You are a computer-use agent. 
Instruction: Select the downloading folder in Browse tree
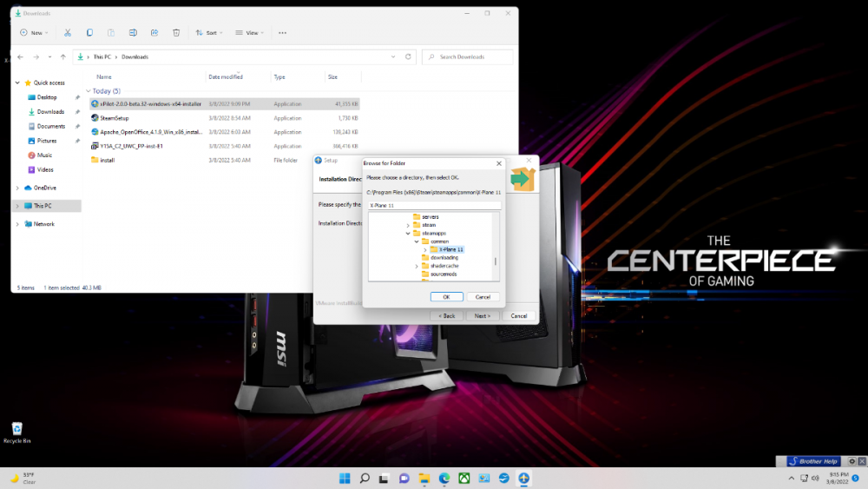coord(444,257)
